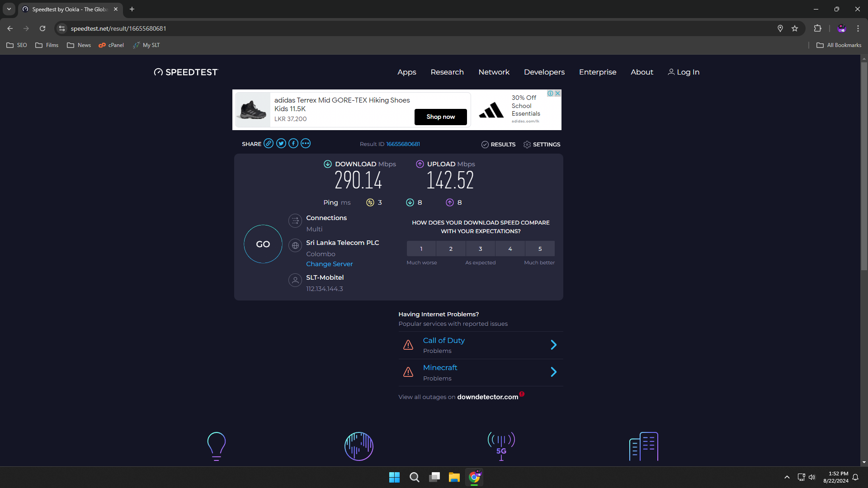This screenshot has width=868, height=488.
Task: Expand Minecraft problems chevron
Action: (x=554, y=372)
